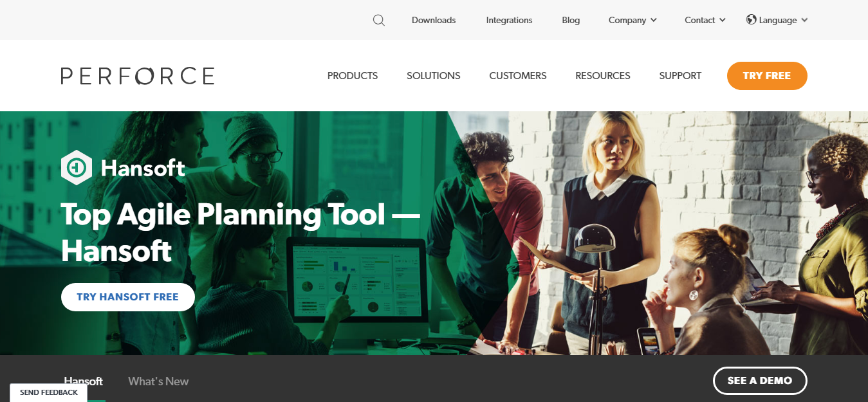Click the Try Hansoft Free button
The image size is (868, 402).
128,297
